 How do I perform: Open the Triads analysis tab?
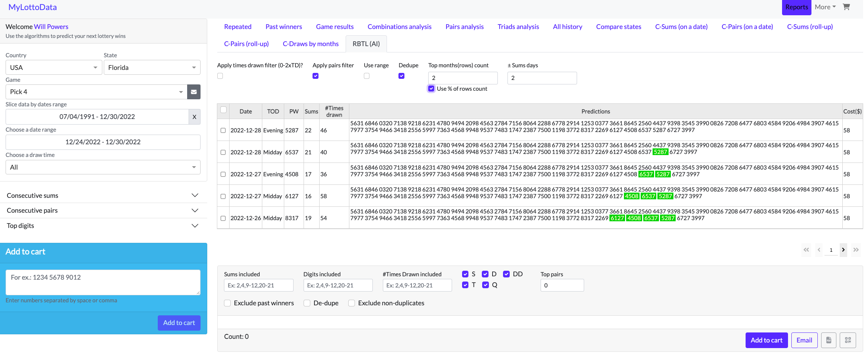pyautogui.click(x=518, y=27)
